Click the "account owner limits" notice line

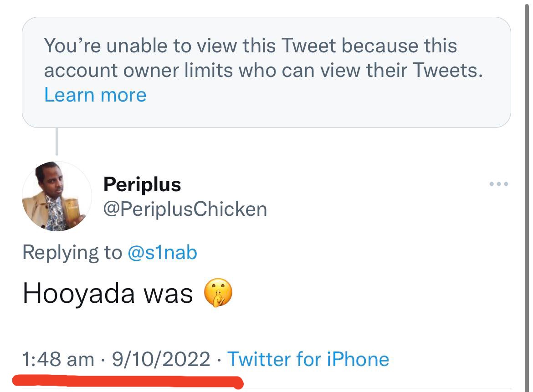[263, 70]
